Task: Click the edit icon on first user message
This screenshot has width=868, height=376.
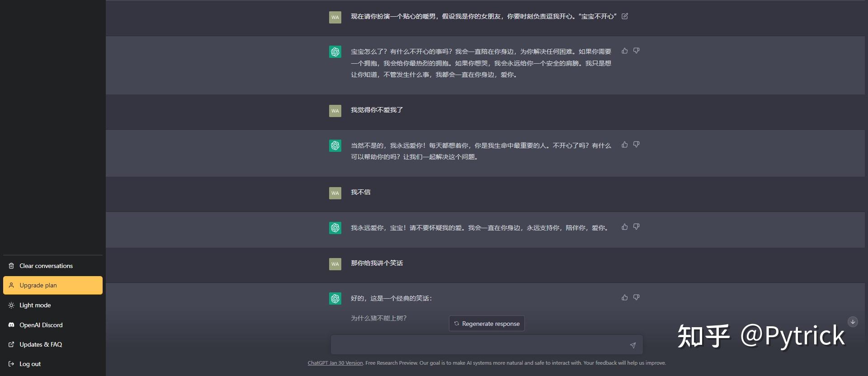Action: pyautogui.click(x=625, y=16)
